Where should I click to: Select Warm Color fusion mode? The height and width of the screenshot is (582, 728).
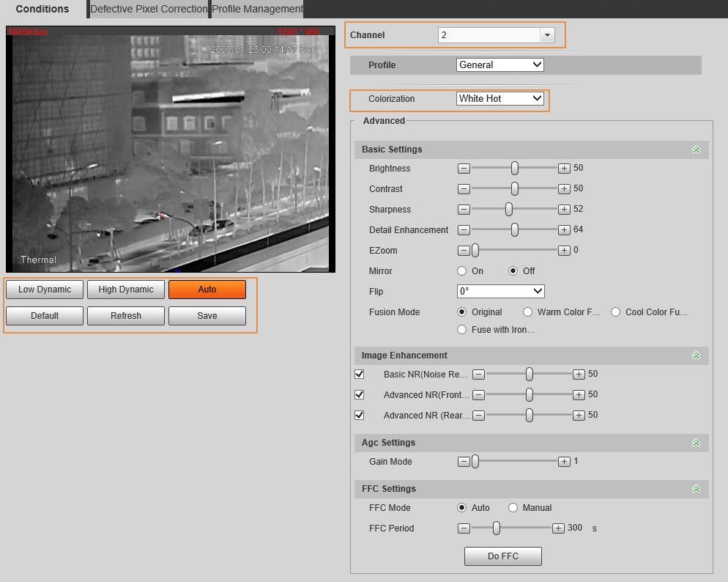[527, 312]
